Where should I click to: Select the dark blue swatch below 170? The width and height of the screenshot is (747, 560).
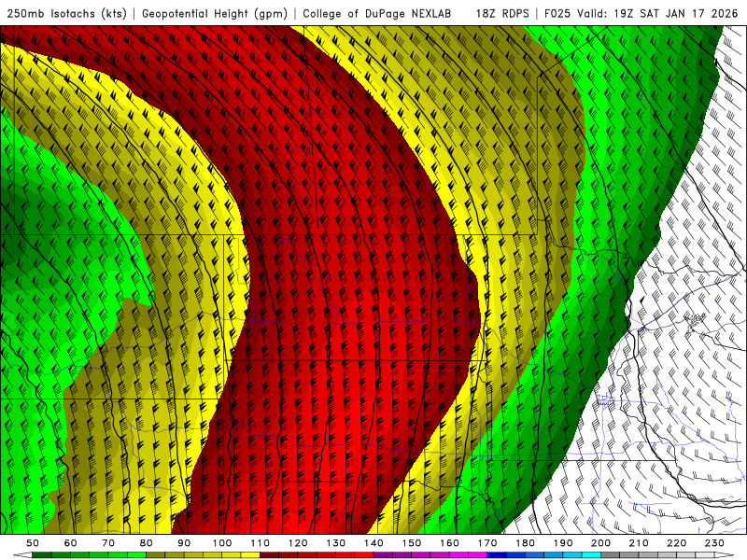497,555
